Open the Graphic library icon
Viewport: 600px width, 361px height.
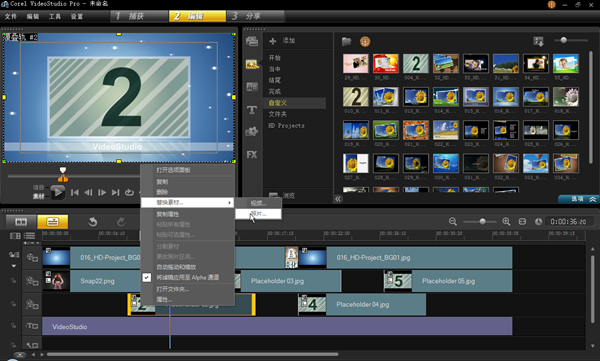pos(252,132)
